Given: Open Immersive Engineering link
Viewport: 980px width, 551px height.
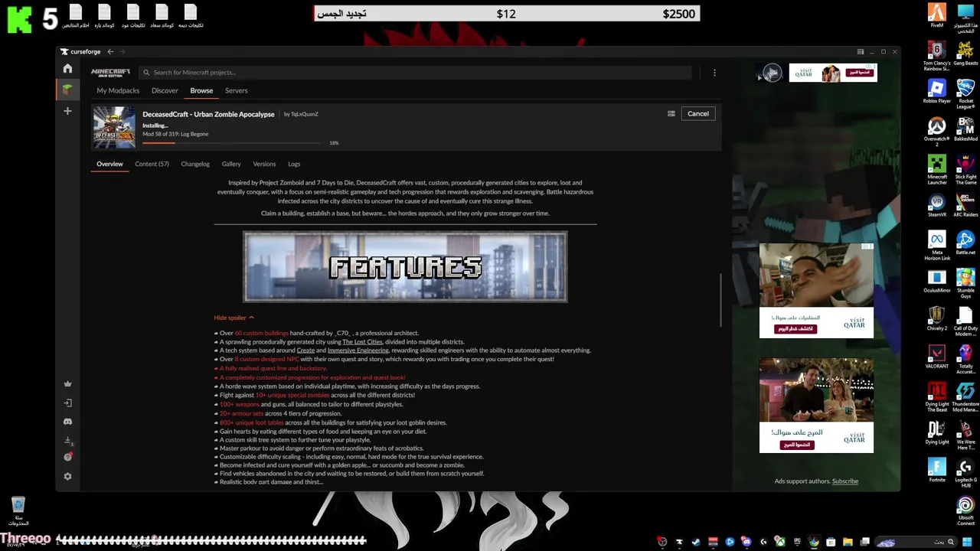Looking at the screenshot, I should (358, 350).
